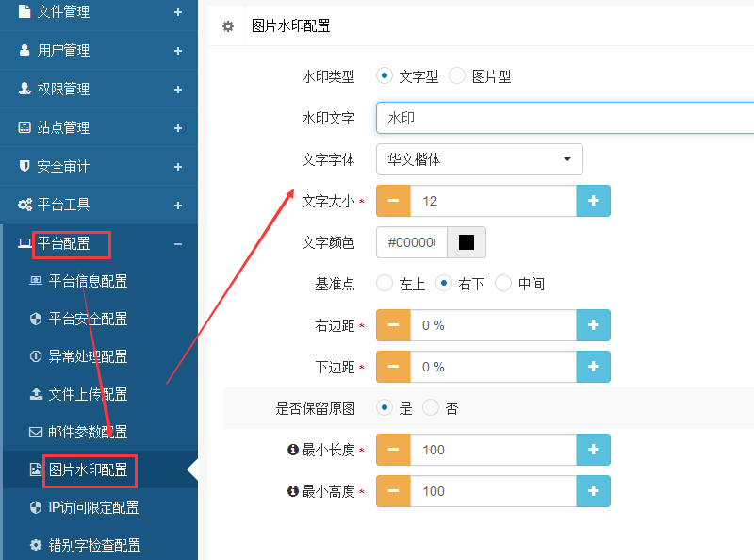
Task: Click the plus icon for 文字大小
Action: pos(593,201)
